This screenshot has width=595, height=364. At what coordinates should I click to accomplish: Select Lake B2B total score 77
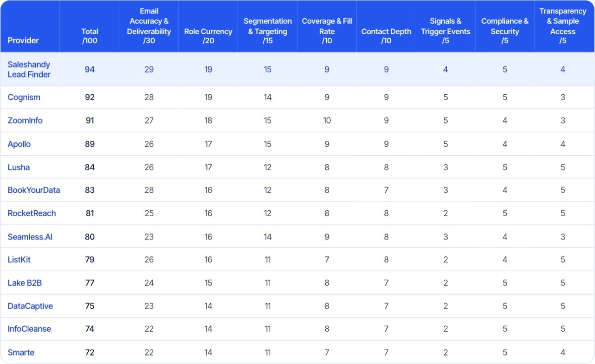90,283
